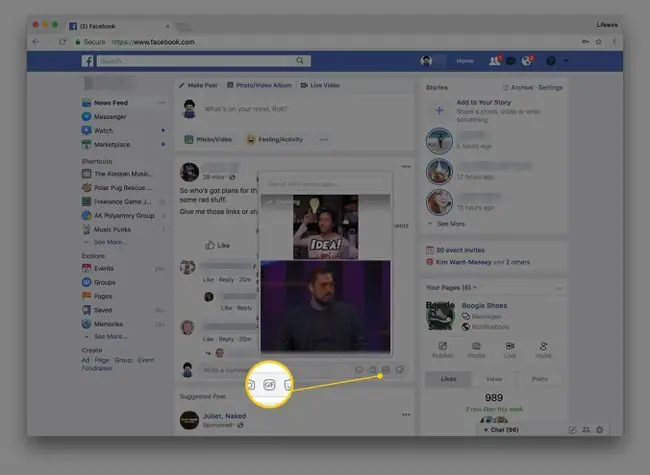Screen dimensions: 650x475
Task: Open Watch in the left sidebar
Action: [97, 131]
